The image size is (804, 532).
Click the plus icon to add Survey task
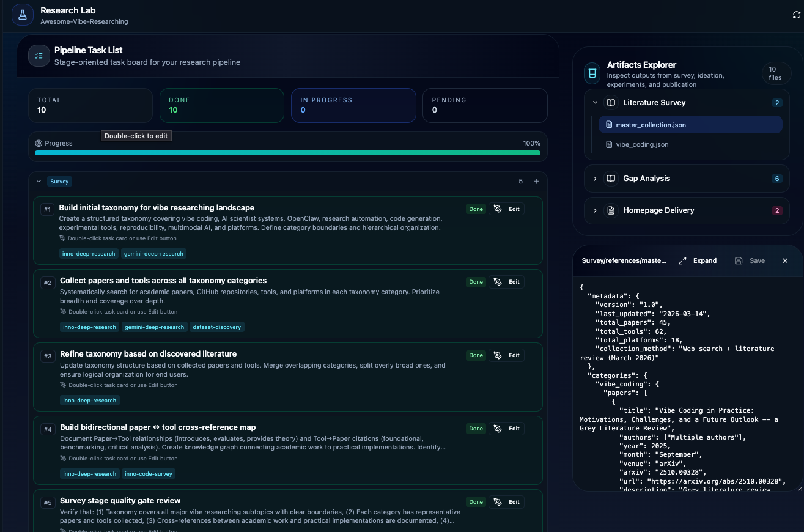pyautogui.click(x=536, y=182)
